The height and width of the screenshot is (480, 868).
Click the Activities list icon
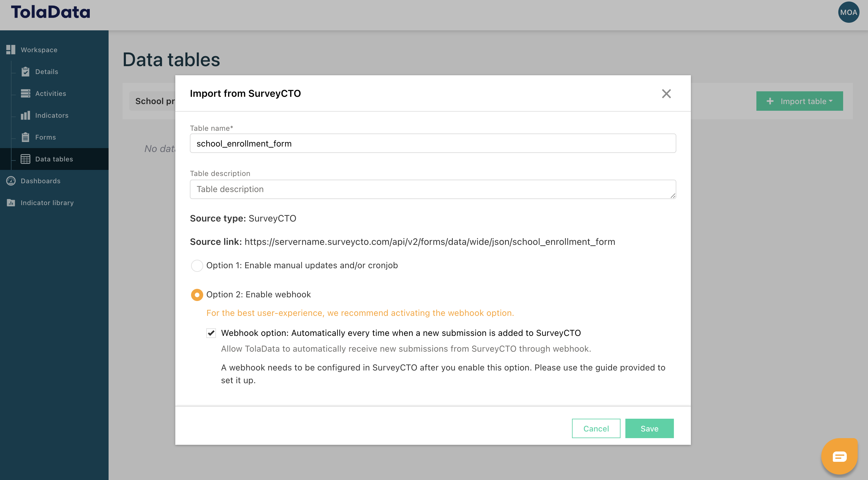(25, 93)
